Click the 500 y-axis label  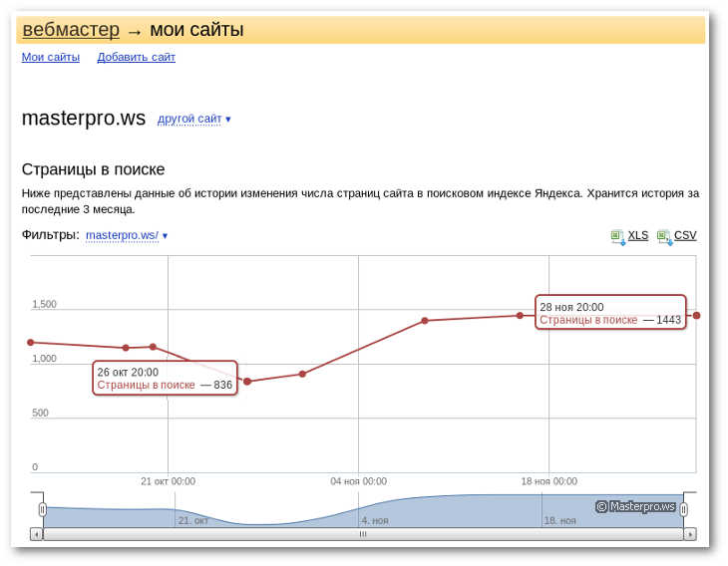pyautogui.click(x=40, y=413)
